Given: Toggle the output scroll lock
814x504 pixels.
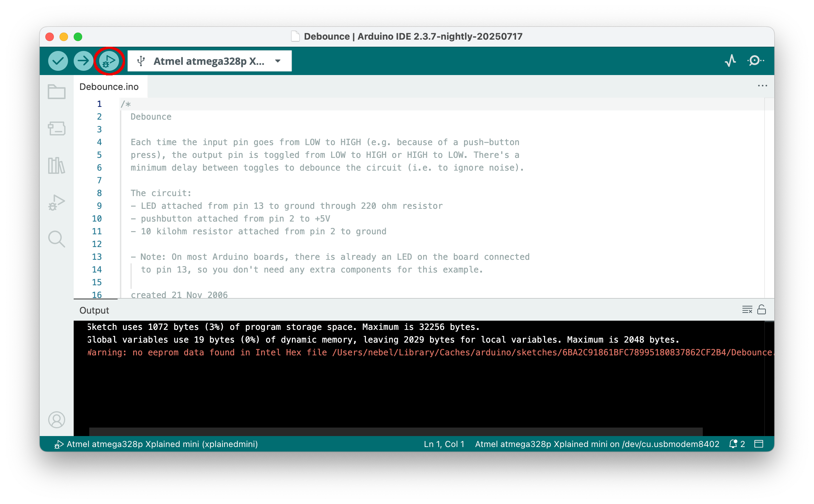Looking at the screenshot, I should (x=762, y=310).
